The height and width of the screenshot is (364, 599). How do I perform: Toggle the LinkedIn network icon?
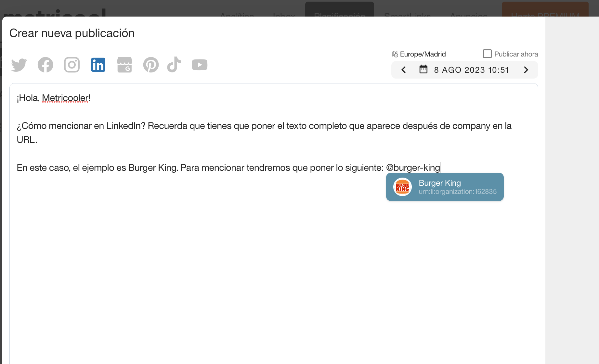click(x=98, y=65)
